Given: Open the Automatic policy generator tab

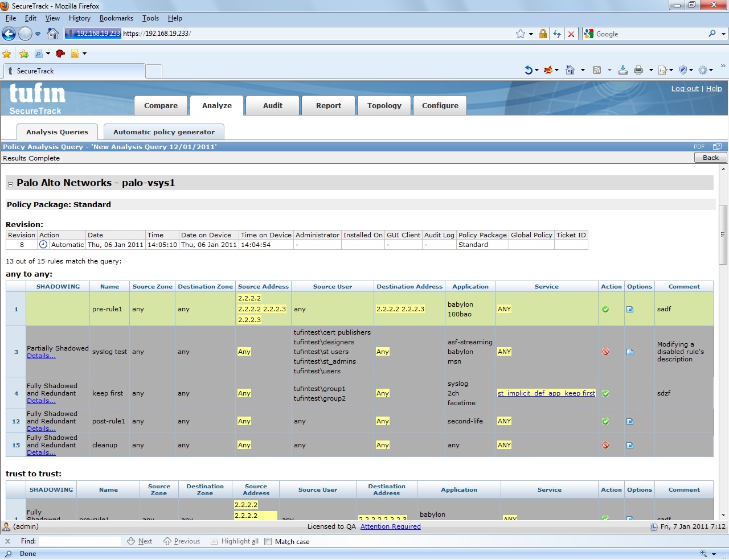Looking at the screenshot, I should (x=164, y=132).
